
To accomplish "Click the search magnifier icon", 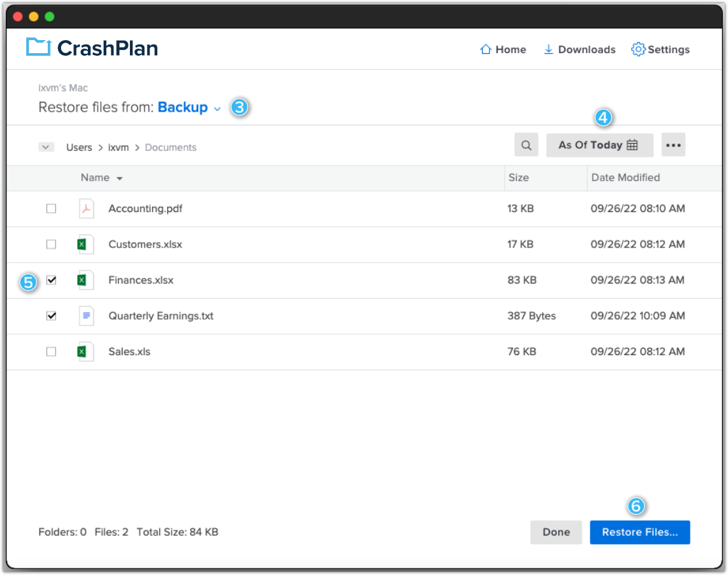I will coord(526,145).
